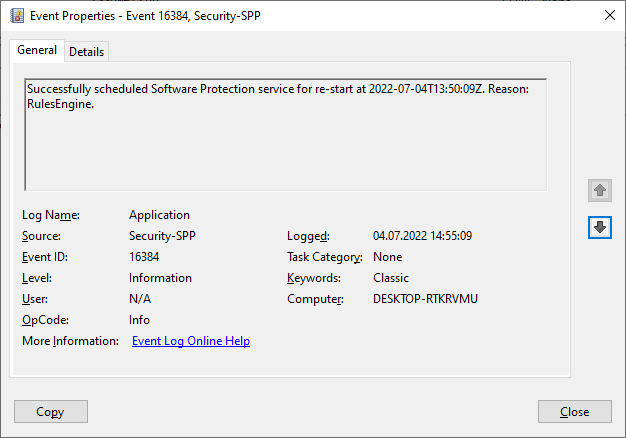Select the Computer name DESKTOP-RTKRVMU
626x438 pixels.
pyautogui.click(x=425, y=299)
